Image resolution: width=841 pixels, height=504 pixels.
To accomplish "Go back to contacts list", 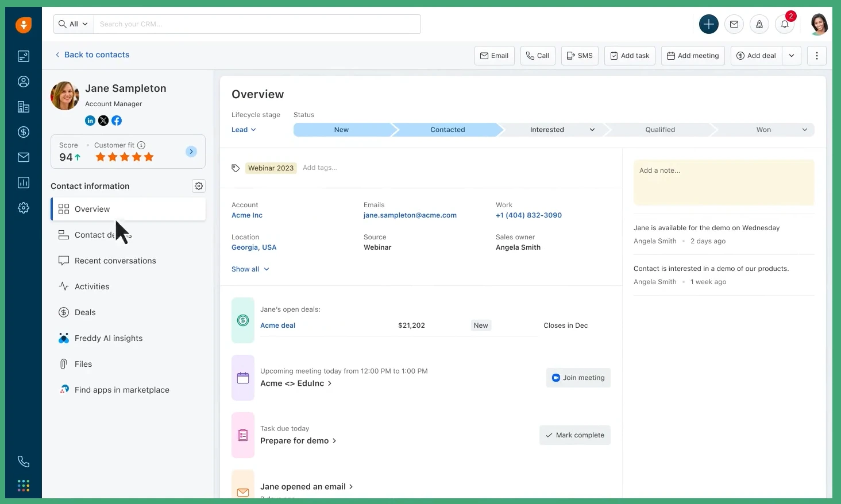I will [x=92, y=55].
